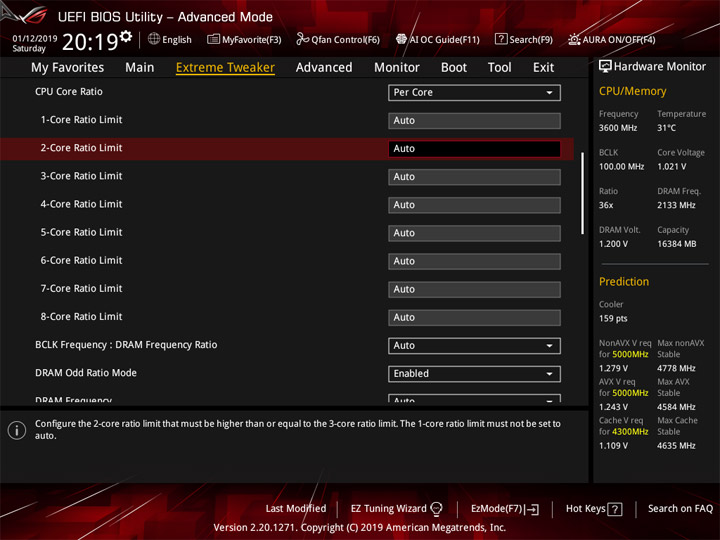Click the Hot Keys question mark icon
Viewport: 720px width, 540px height.
(x=614, y=509)
